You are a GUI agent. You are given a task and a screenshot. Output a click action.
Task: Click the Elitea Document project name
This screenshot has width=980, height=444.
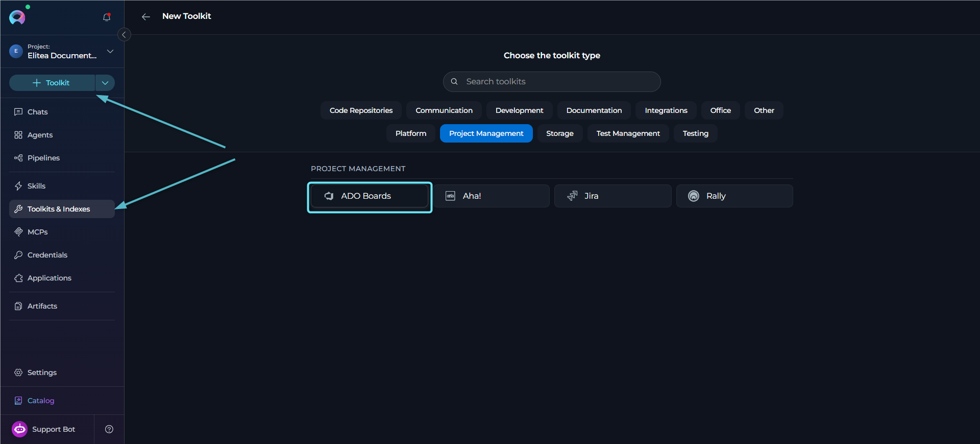coord(62,56)
